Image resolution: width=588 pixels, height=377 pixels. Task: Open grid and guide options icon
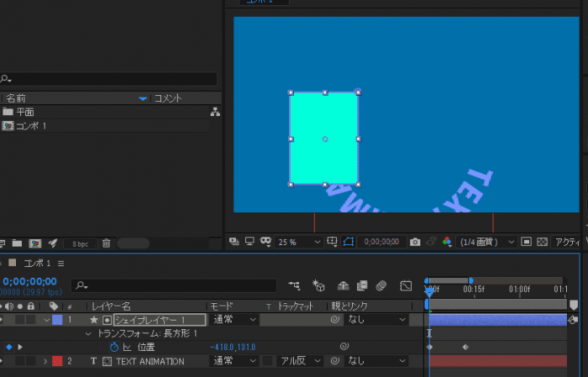click(332, 242)
